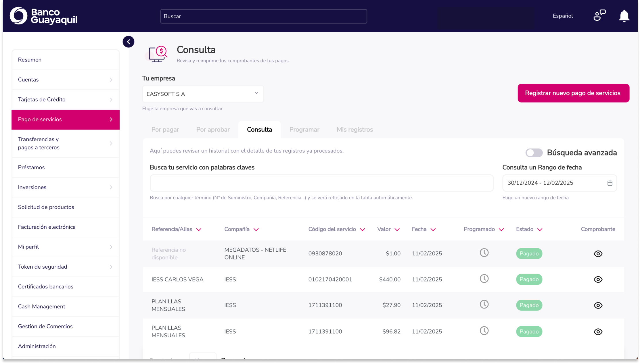Viewport: 640px width, 364px height.
Task: Open Gestión de Comercios
Action: point(66,326)
